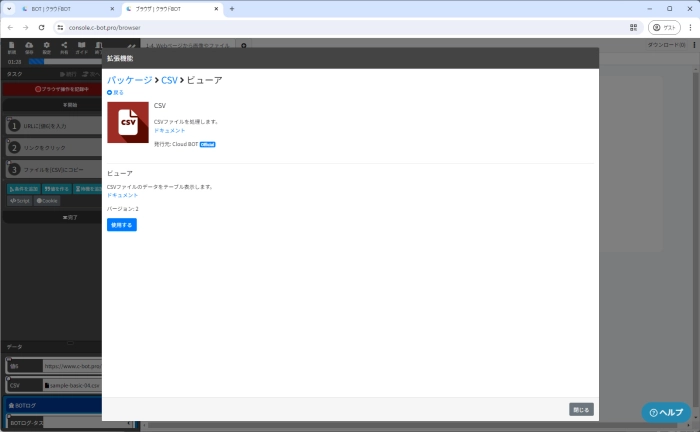This screenshot has height=432, width=700.
Task: Open a new browser tab
Action: 232,8
